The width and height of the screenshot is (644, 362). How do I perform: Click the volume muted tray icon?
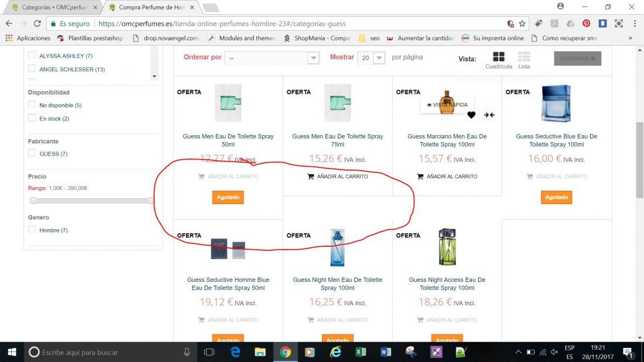[x=554, y=352]
